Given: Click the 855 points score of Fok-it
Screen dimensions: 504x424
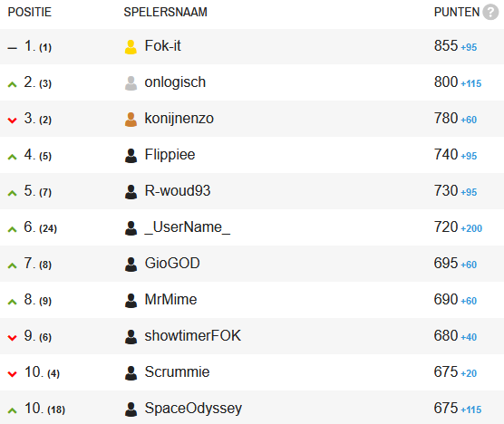Looking at the screenshot, I should [446, 45].
